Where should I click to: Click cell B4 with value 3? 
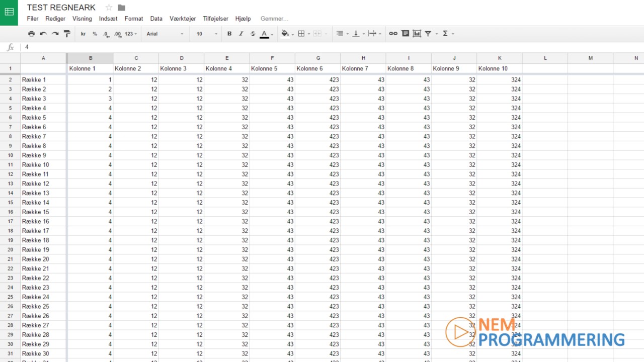[x=91, y=99]
